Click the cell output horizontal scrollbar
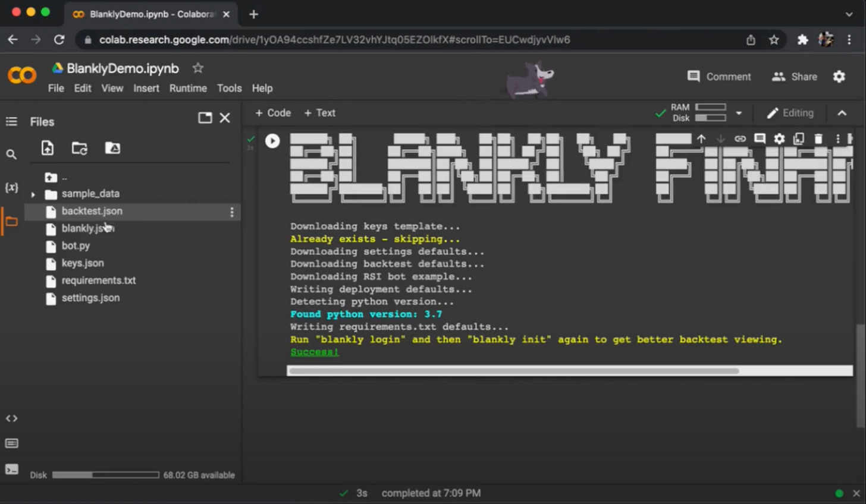Screen dimensions: 866x504 [514, 371]
